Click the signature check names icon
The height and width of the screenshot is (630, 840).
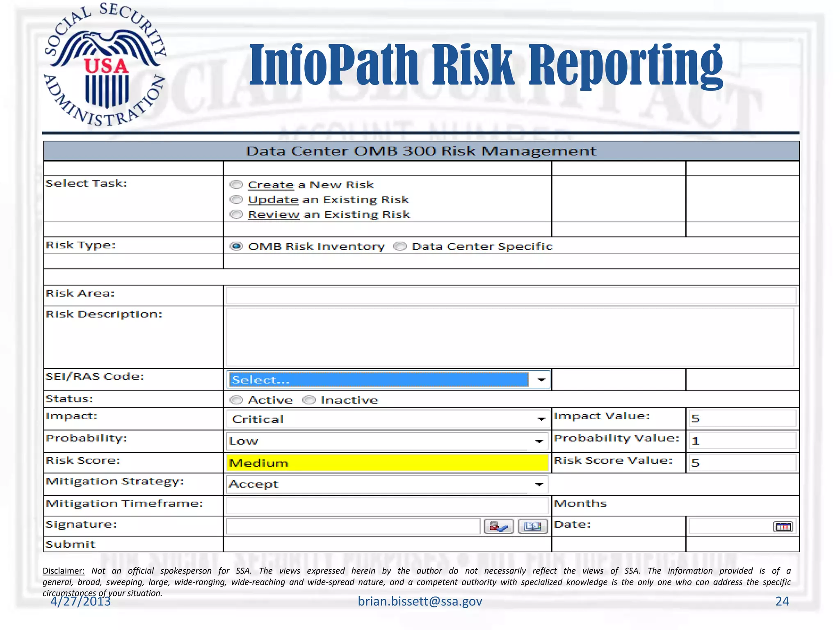coord(498,526)
